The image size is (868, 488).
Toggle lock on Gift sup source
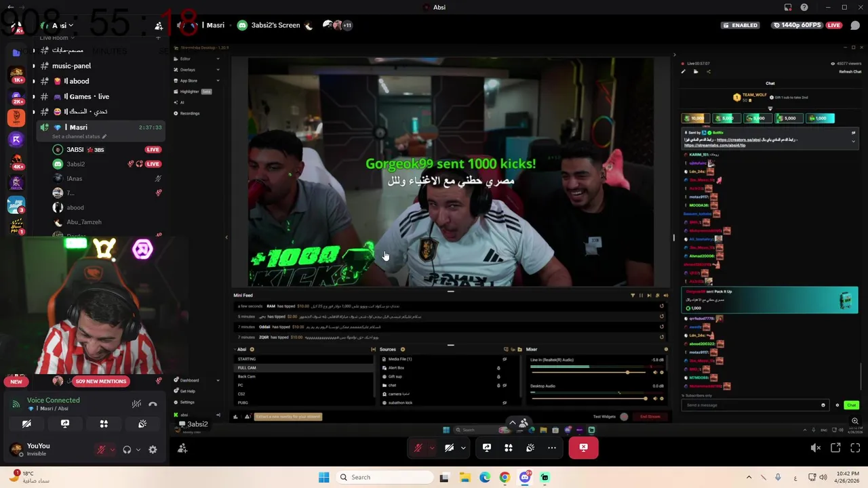click(x=498, y=376)
